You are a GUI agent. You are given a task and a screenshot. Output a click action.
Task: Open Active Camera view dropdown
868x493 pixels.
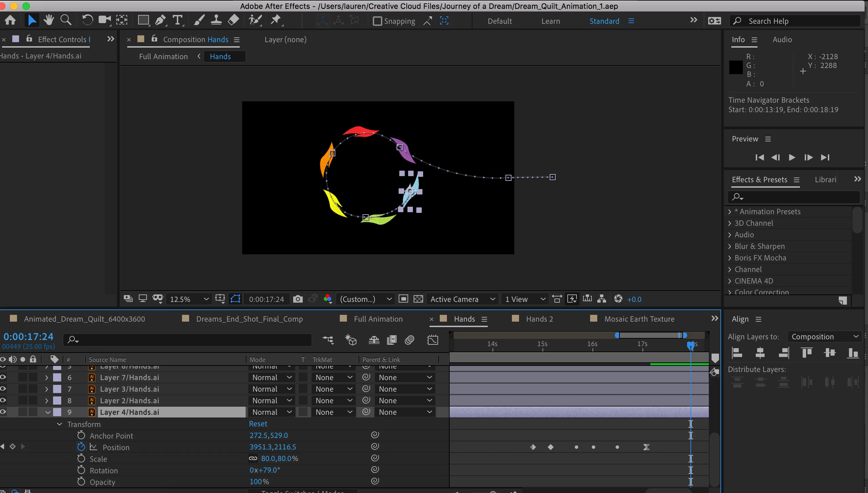(462, 299)
